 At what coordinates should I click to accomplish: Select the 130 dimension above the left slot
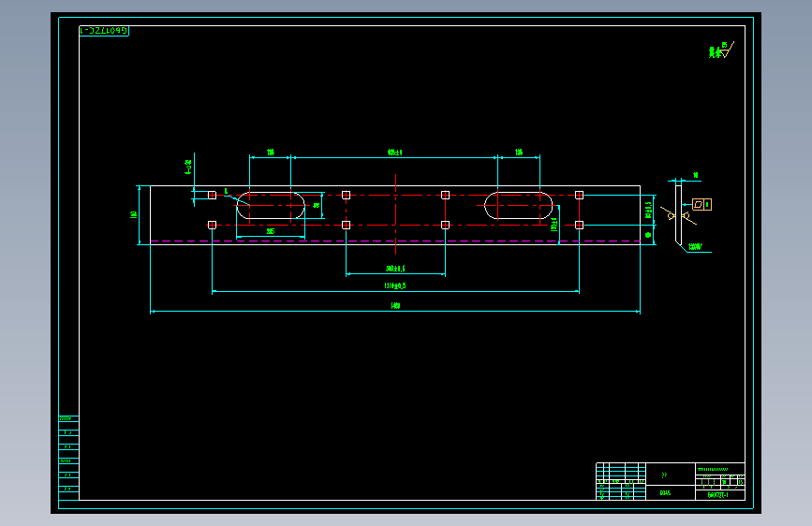[x=271, y=153]
